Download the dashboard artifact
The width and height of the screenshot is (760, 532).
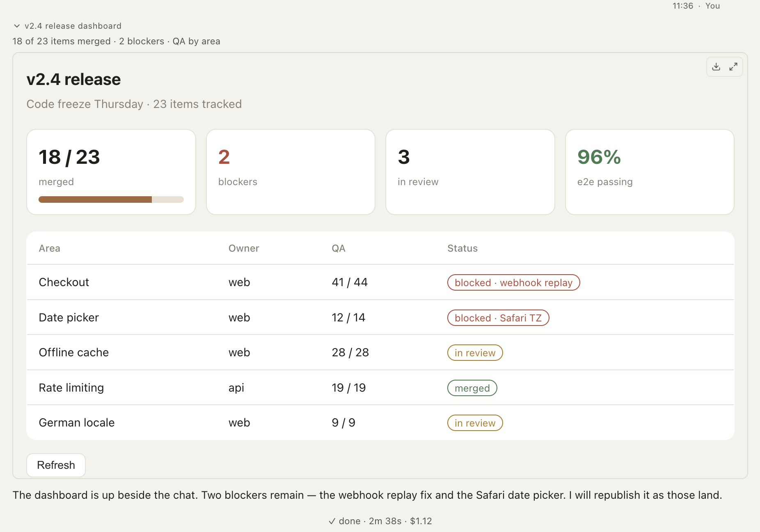tap(716, 66)
